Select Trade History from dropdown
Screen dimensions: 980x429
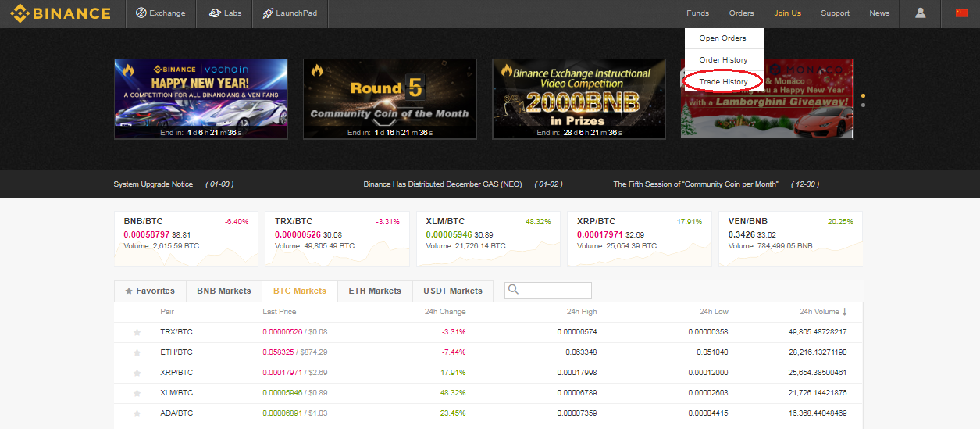(x=723, y=82)
